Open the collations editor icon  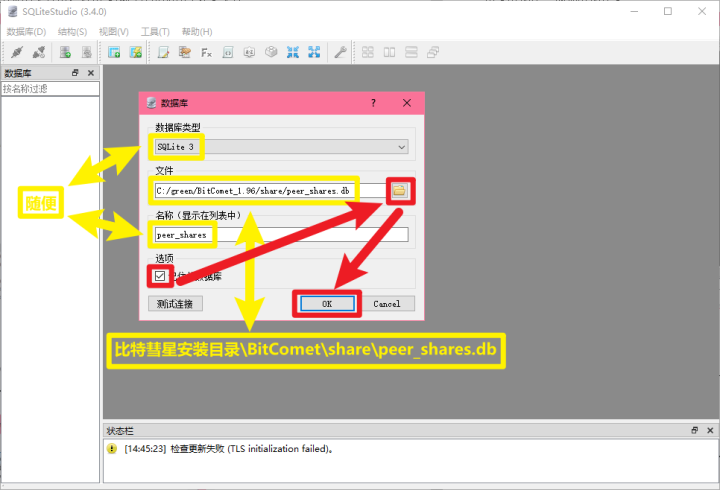pos(249,52)
